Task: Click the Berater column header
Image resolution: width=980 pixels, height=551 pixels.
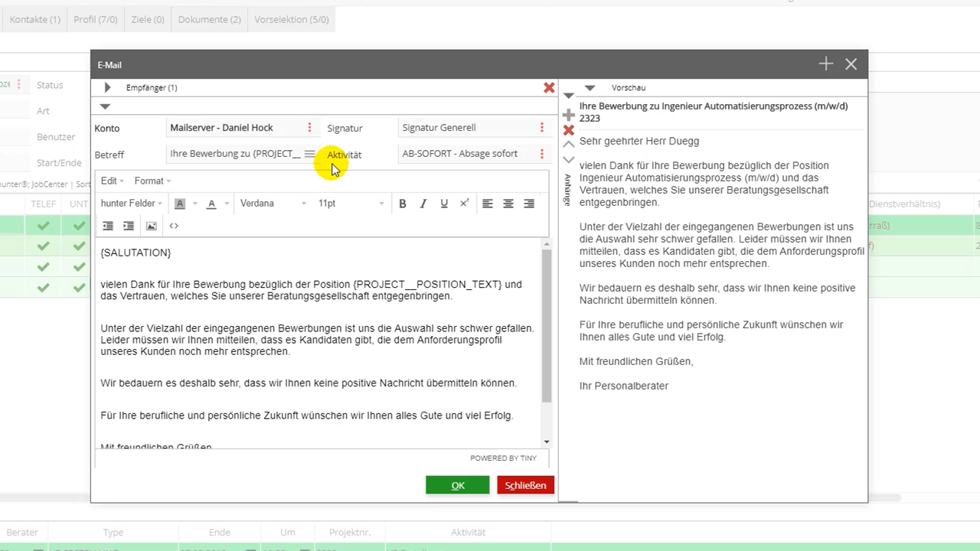Action: point(22,533)
